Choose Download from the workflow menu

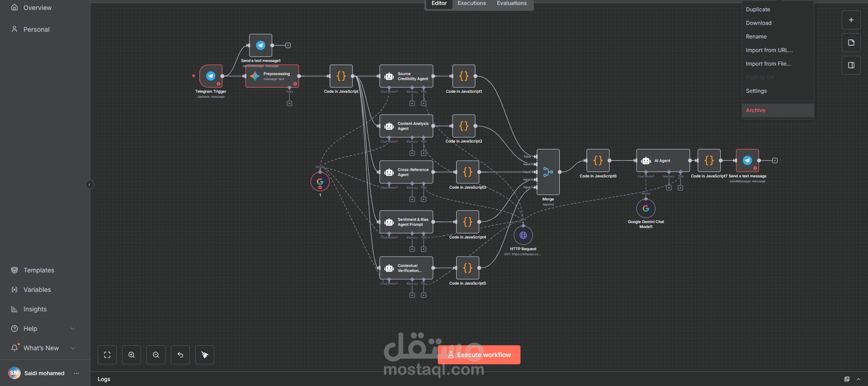[x=778, y=23]
